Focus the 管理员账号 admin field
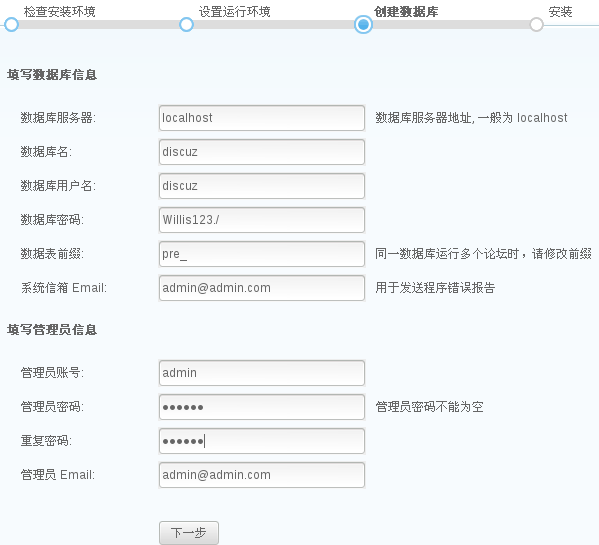The width and height of the screenshot is (599, 545). [262, 373]
